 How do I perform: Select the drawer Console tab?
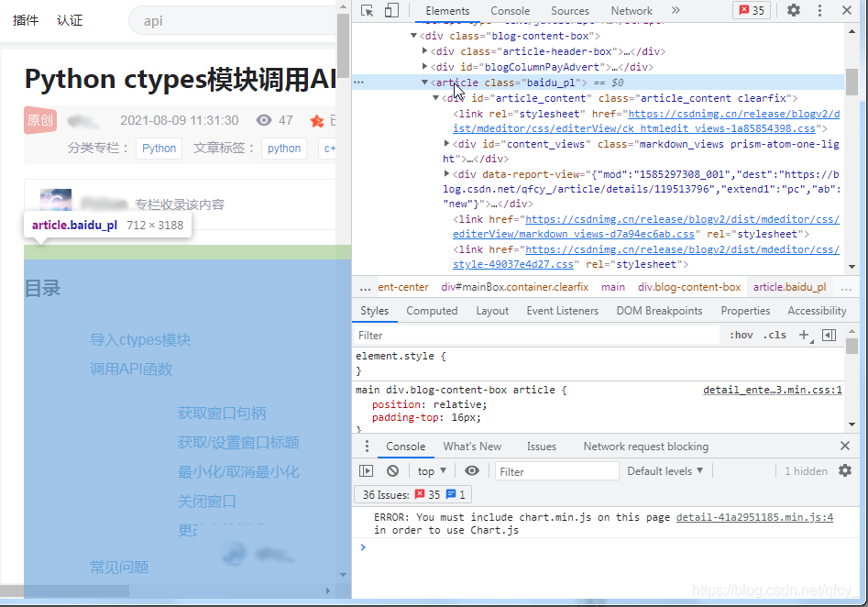(406, 447)
